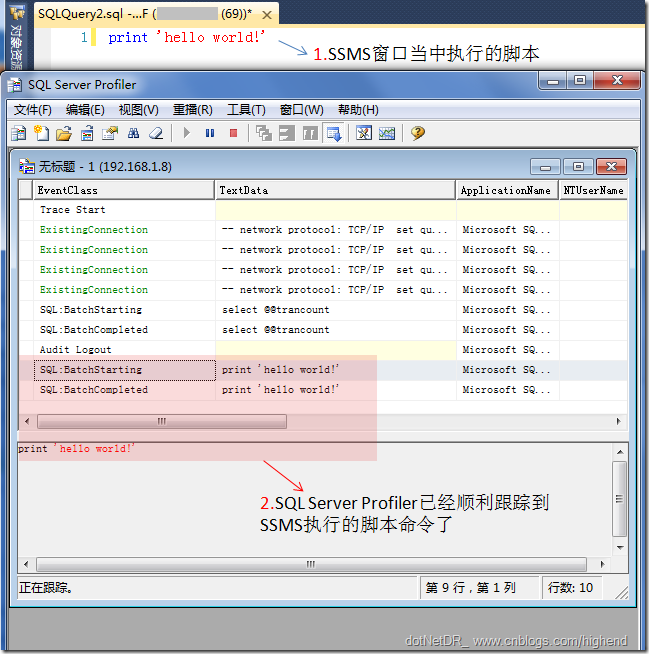The width and height of the screenshot is (649, 654).
Task: Open Performance Monitor from the toolbar
Action: (x=387, y=133)
